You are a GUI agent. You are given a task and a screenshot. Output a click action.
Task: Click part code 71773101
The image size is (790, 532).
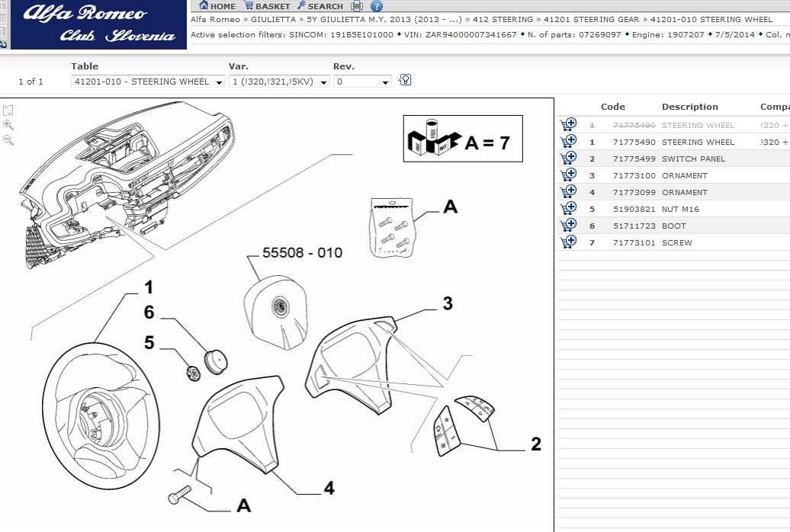[634, 243]
